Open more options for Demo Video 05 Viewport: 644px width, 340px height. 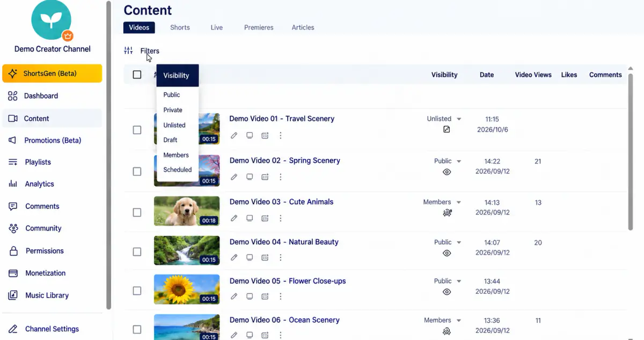280,296
